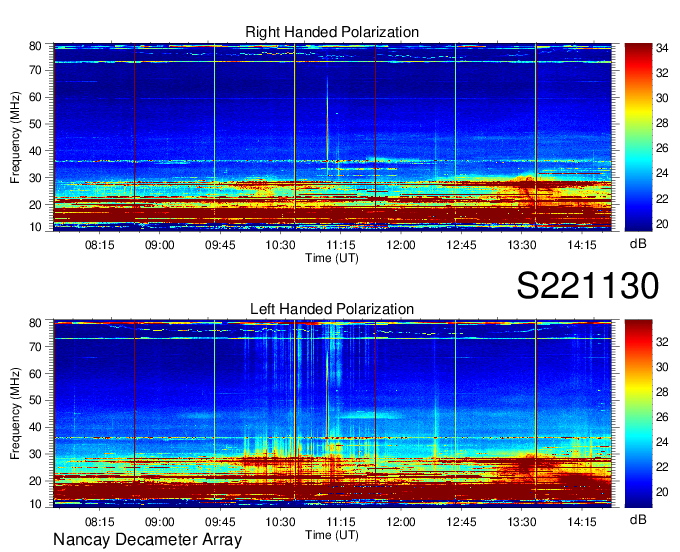Click the 34 value on Right Handed colorbar
Screen dimensions: 680x552
point(662,48)
